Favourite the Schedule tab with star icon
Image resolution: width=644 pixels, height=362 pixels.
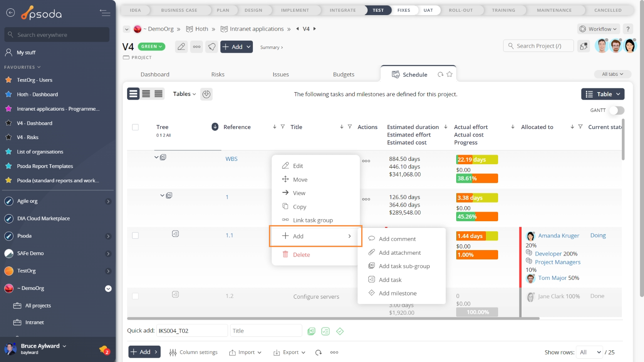[449, 75]
